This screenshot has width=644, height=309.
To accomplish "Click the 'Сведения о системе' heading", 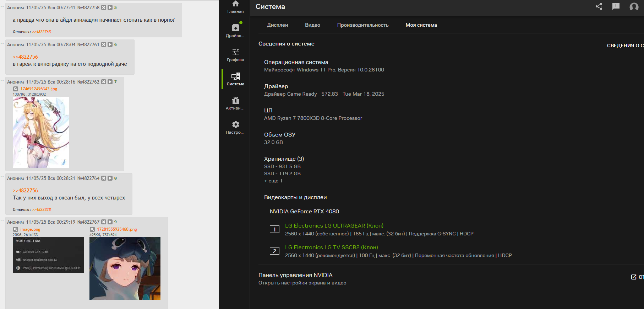I will pyautogui.click(x=286, y=44).
